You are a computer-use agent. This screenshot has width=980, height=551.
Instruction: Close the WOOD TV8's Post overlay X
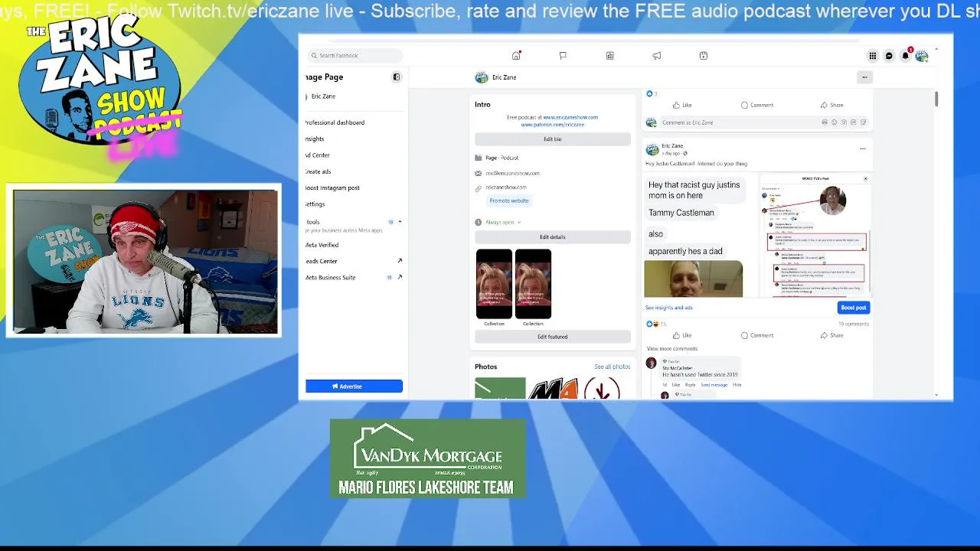pyautogui.click(x=865, y=179)
